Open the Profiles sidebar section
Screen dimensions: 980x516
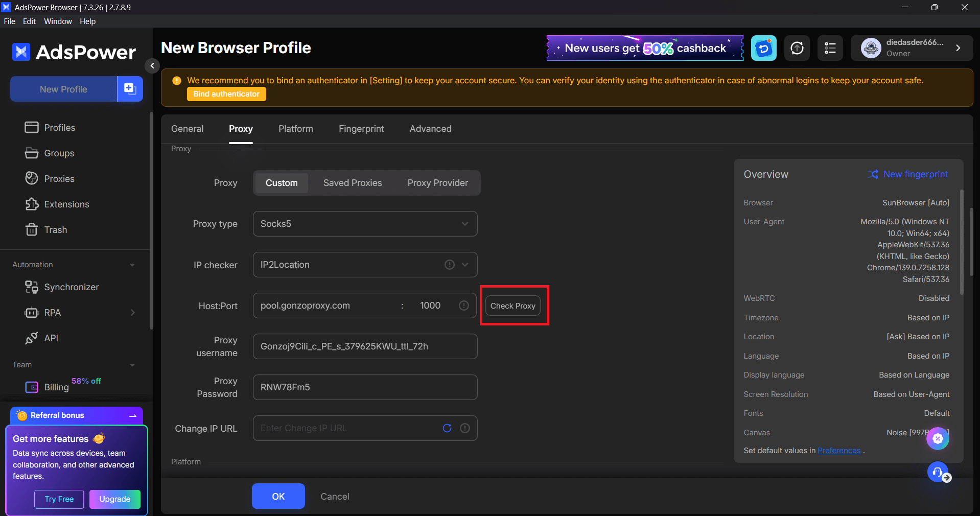click(x=50, y=127)
